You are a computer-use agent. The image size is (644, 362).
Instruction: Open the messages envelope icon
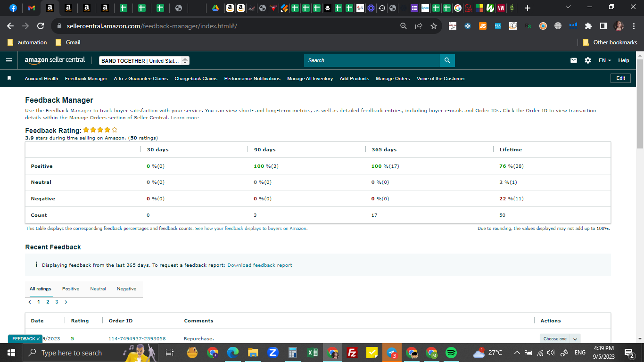[x=574, y=60]
